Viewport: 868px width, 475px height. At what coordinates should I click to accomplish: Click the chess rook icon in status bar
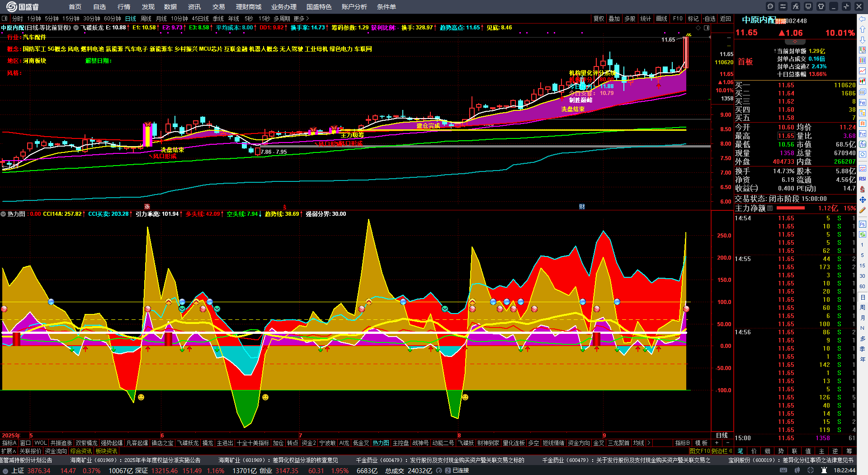824,470
